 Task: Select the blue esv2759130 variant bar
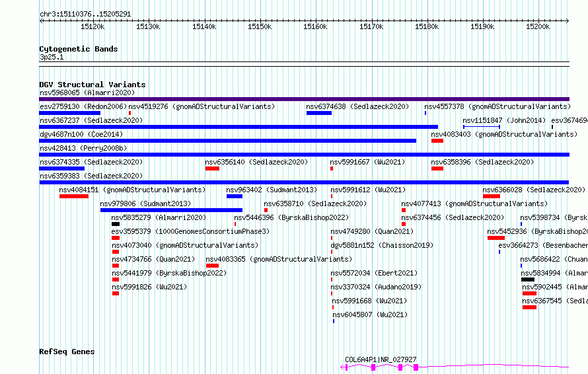pos(70,113)
